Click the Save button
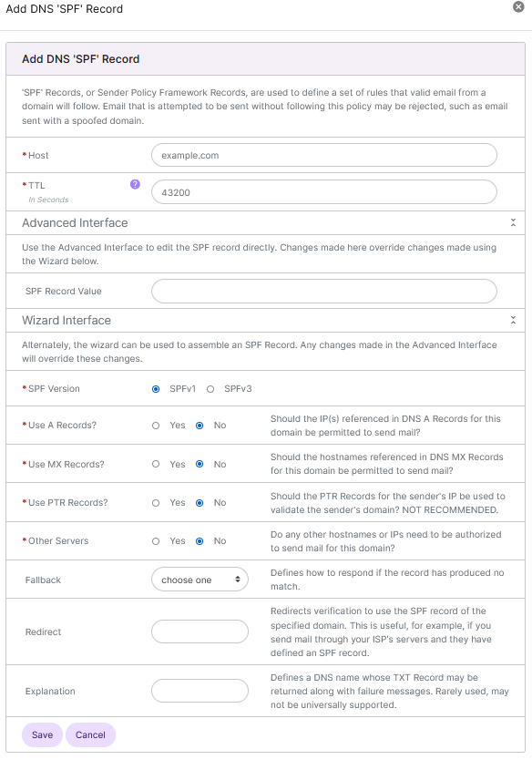 (42, 734)
